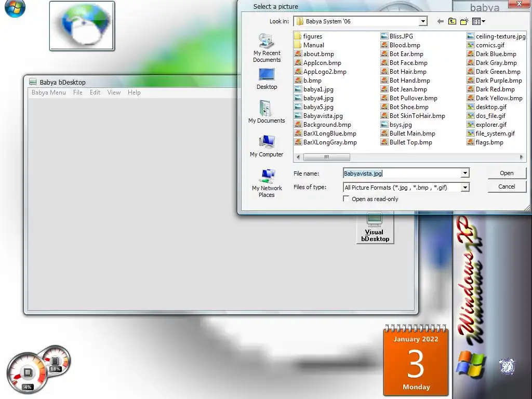The height and width of the screenshot is (399, 532).
Task: Click the memory meter gadget showing 18%
Action: (x=55, y=362)
